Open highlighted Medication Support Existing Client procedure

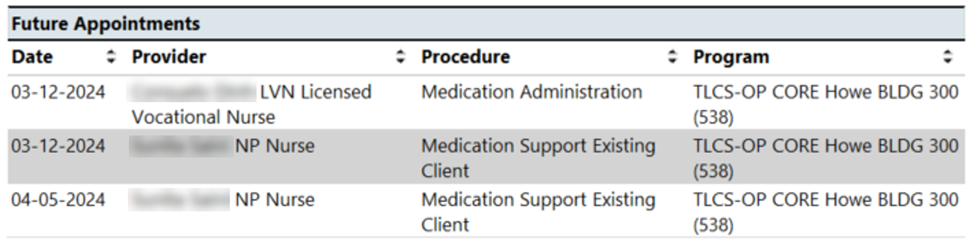click(538, 158)
